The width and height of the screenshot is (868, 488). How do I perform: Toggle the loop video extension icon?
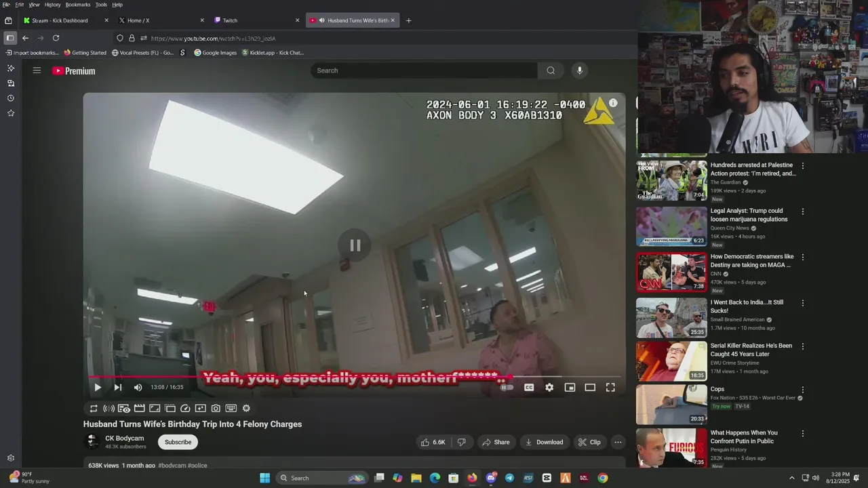coord(94,408)
